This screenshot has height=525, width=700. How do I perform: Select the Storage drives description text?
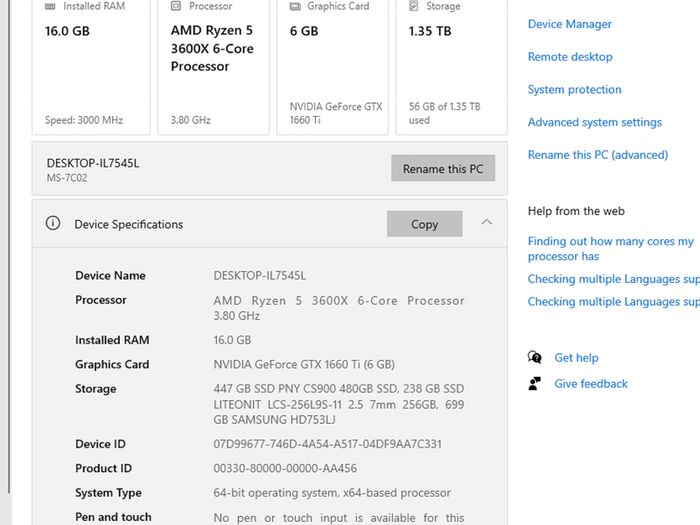339,404
